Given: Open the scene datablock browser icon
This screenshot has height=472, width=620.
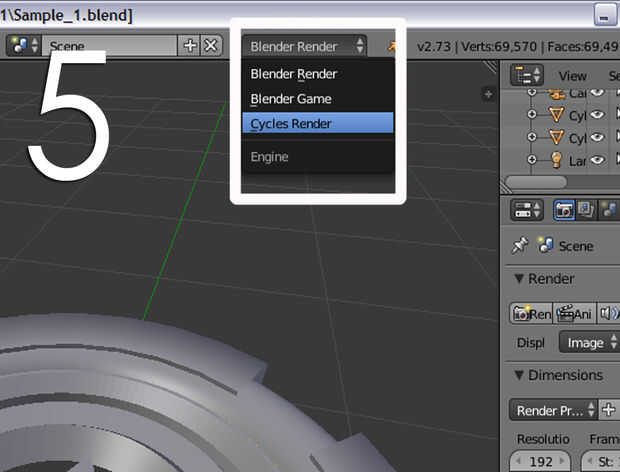Looking at the screenshot, I should click(24, 45).
